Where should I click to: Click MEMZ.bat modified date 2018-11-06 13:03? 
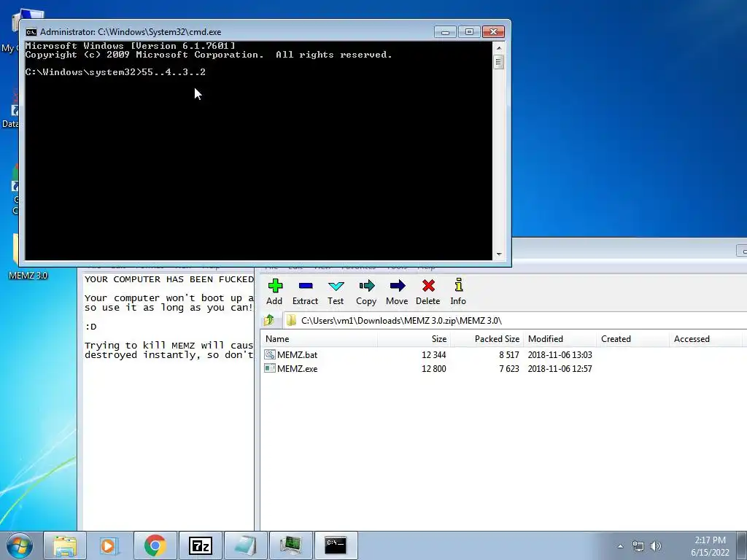560,355
